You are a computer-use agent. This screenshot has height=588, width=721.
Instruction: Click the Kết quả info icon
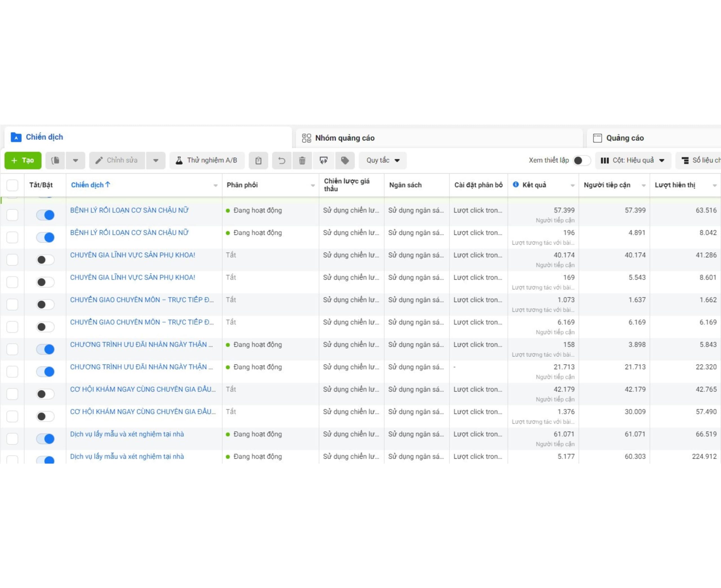click(x=515, y=185)
